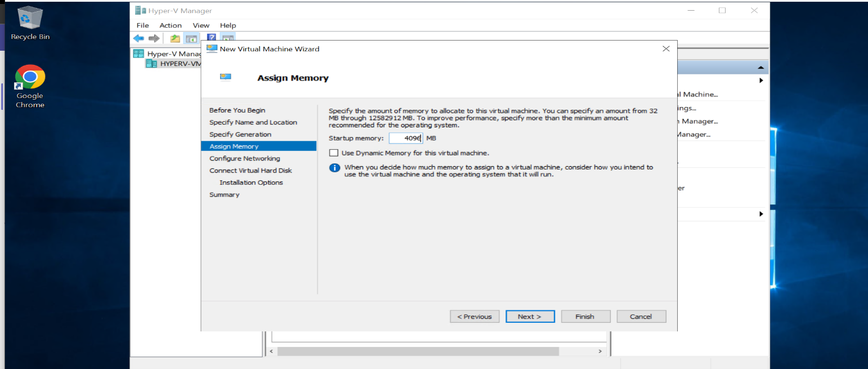Close the New Virtual Machine Wizard dialog

point(666,48)
